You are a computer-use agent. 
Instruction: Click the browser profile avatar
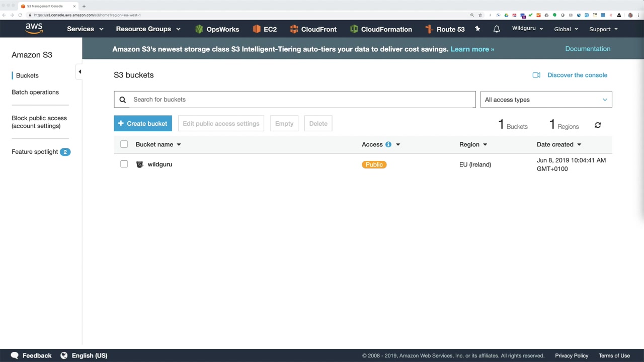631,15
